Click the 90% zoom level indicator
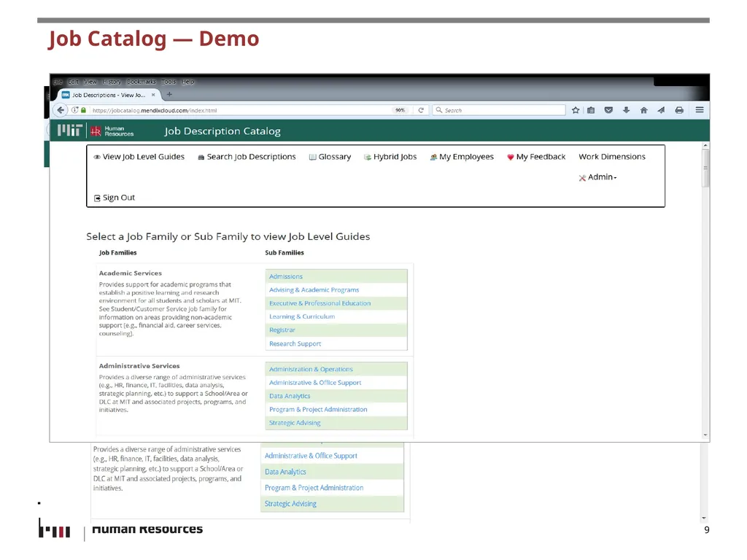The height and width of the screenshot is (560, 747). pyautogui.click(x=400, y=110)
